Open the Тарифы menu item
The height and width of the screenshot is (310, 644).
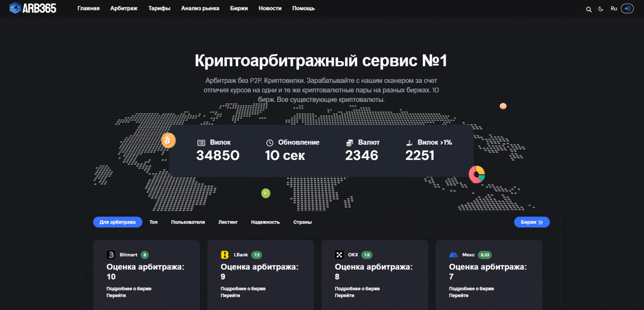pyautogui.click(x=159, y=8)
